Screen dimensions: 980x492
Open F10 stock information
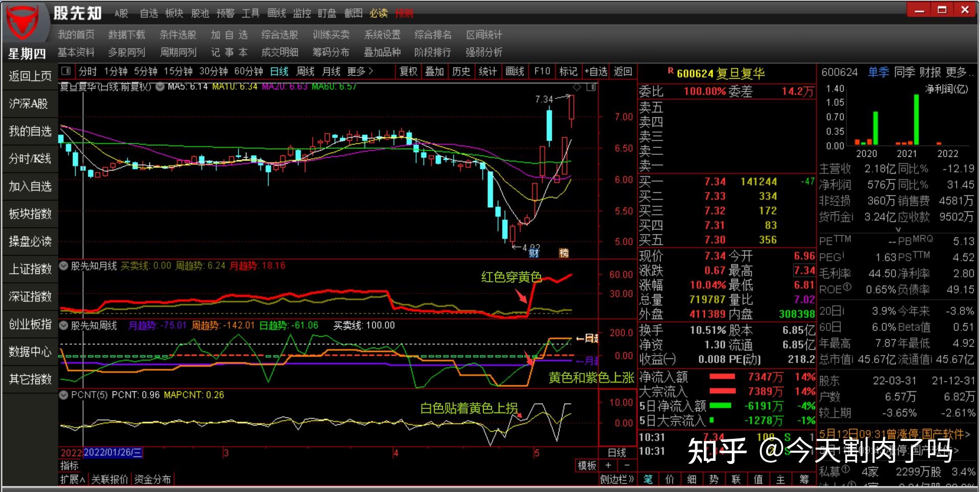click(542, 71)
